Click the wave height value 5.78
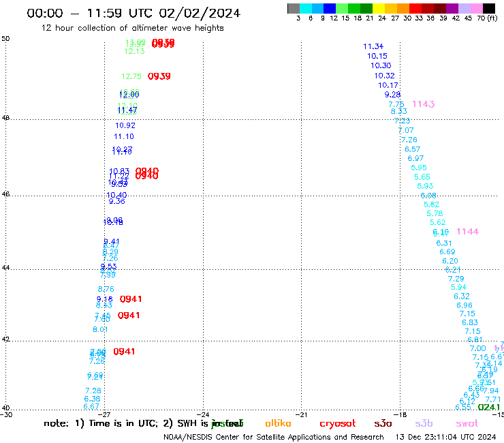 pos(435,213)
